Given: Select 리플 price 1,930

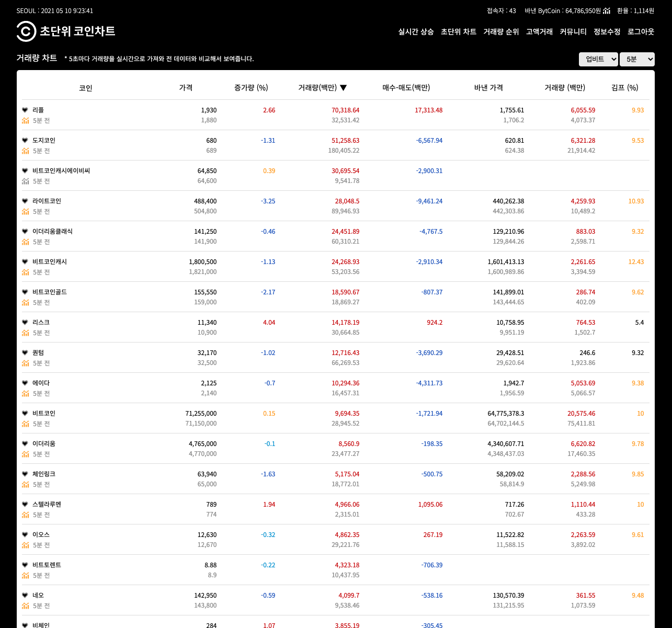Looking at the screenshot, I should tap(209, 110).
